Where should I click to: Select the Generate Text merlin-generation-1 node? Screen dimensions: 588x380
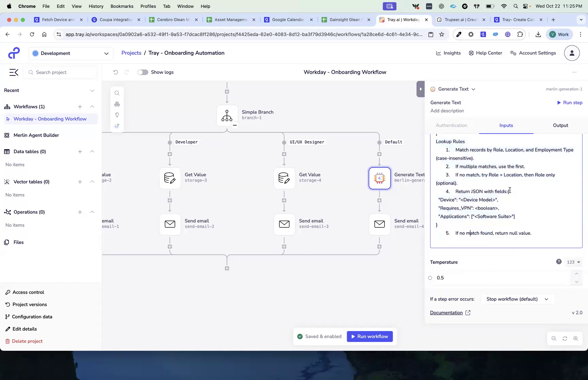pos(379,178)
